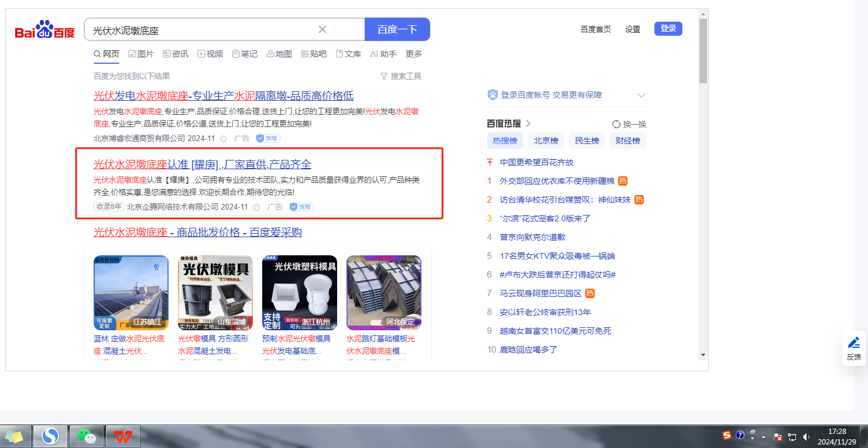
Task: Go to 百度首页
Action: pos(596,29)
